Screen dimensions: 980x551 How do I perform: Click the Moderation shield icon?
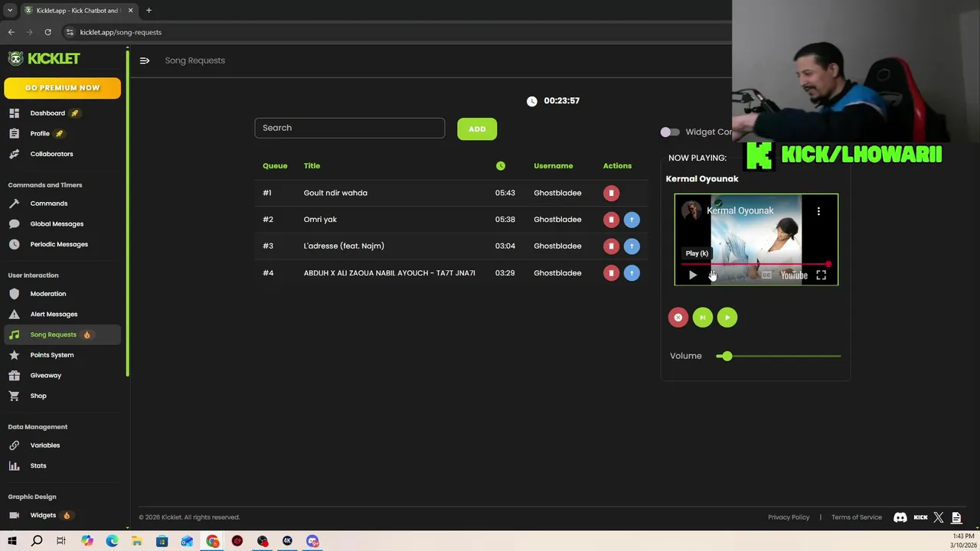coord(14,294)
